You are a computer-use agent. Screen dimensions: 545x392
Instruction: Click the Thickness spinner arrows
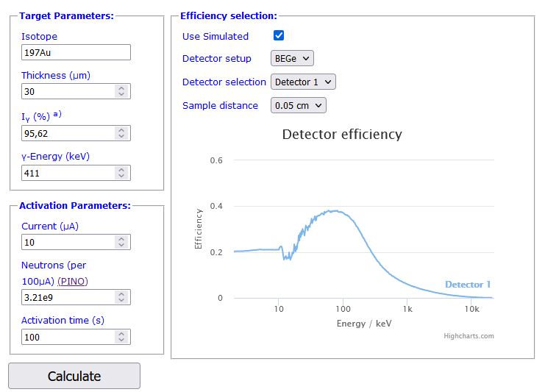121,91
